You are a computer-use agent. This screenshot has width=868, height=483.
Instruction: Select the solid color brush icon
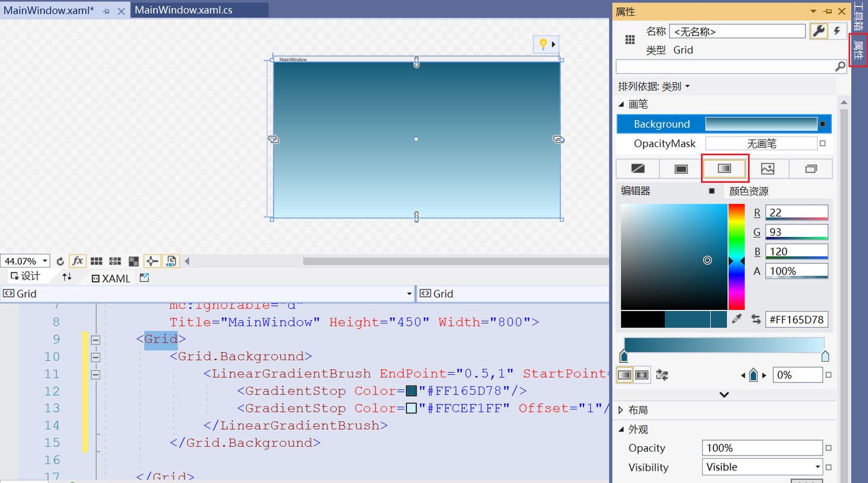(x=681, y=169)
